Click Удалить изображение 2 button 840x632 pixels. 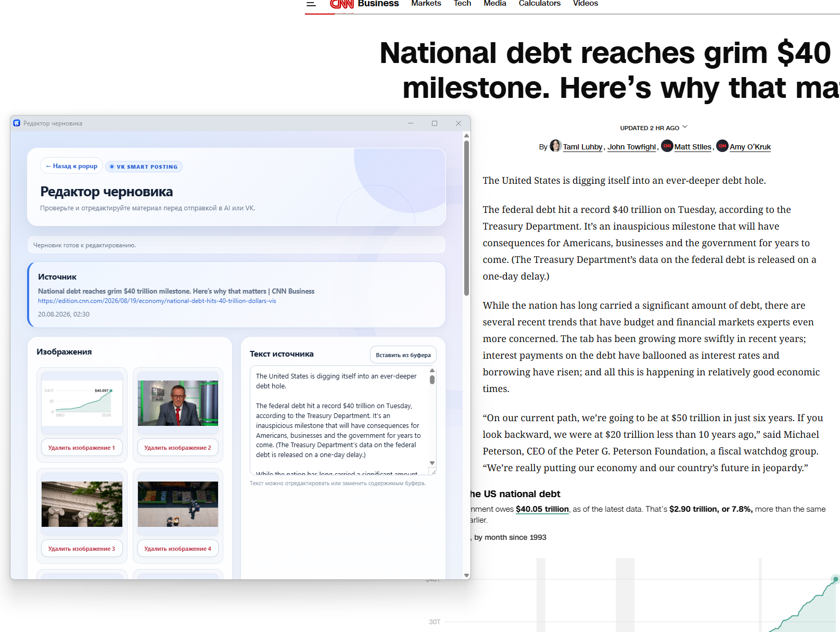coord(178,448)
